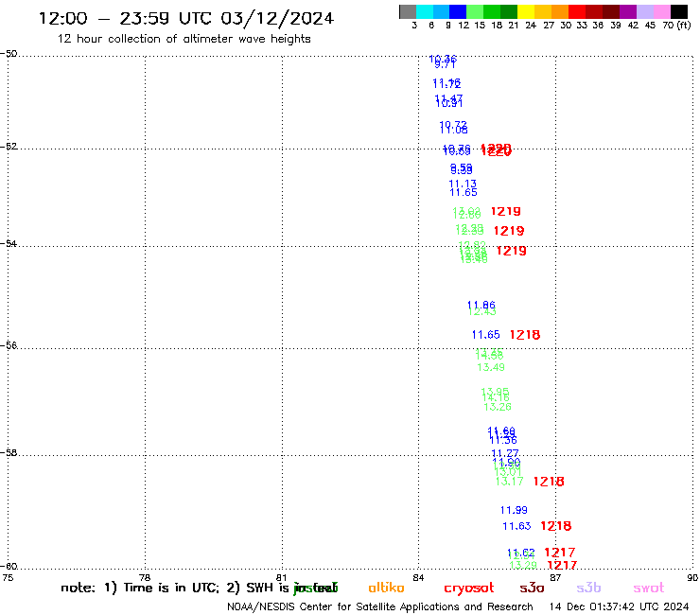Click the red '1218' beside the '11.63' value
This screenshot has width=700, height=615.
pyautogui.click(x=556, y=526)
